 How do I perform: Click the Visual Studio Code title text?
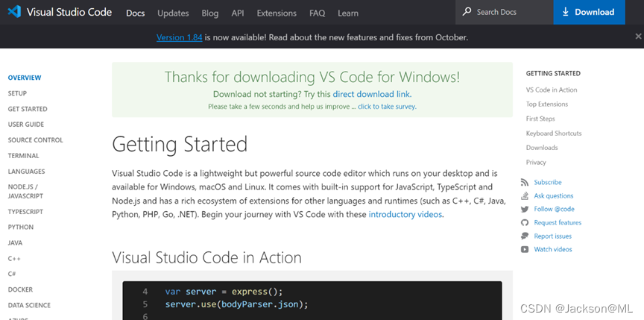69,12
